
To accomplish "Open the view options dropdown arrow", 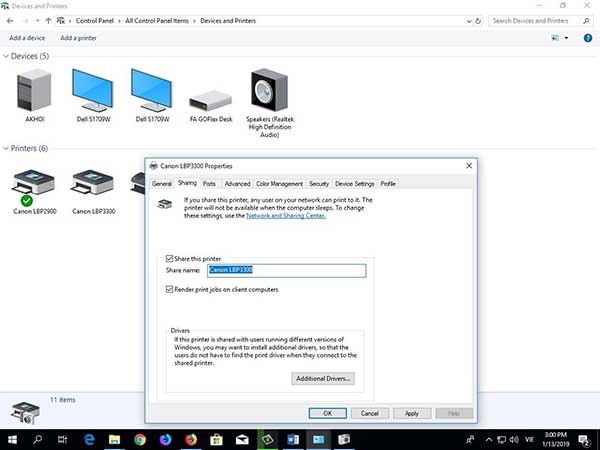I will coord(566,38).
